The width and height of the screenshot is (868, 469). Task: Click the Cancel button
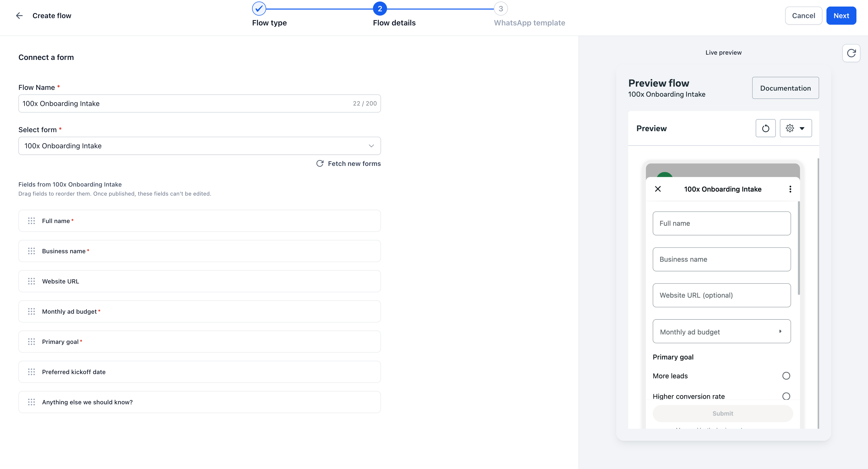click(803, 16)
